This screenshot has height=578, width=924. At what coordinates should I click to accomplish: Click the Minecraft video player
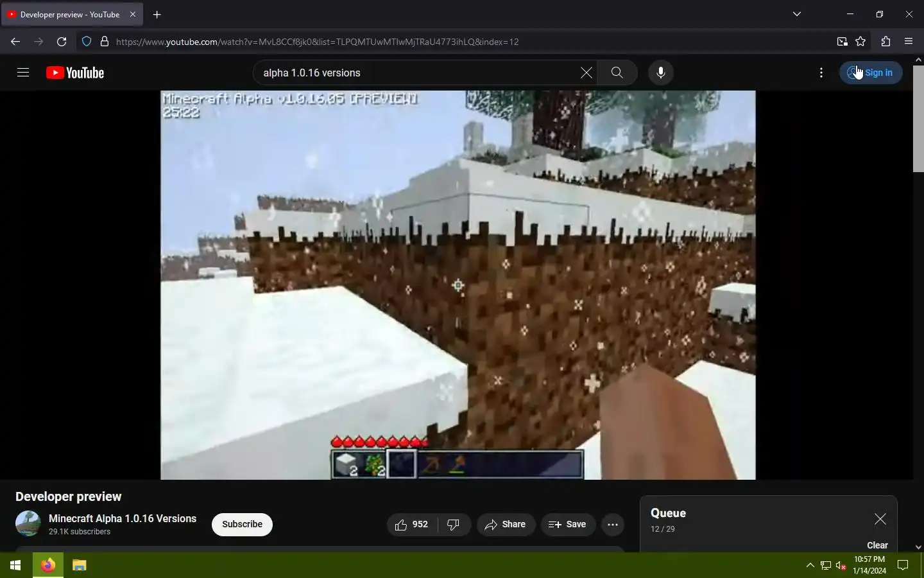[x=458, y=285]
